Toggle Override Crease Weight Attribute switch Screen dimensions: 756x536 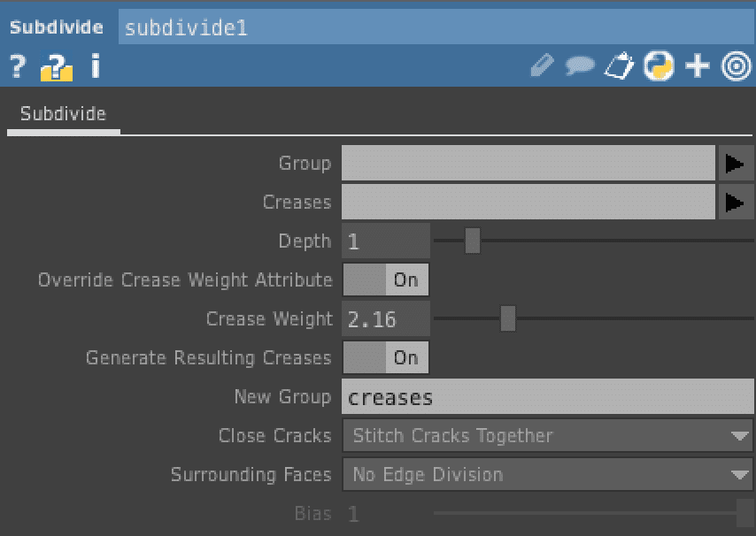[385, 280]
